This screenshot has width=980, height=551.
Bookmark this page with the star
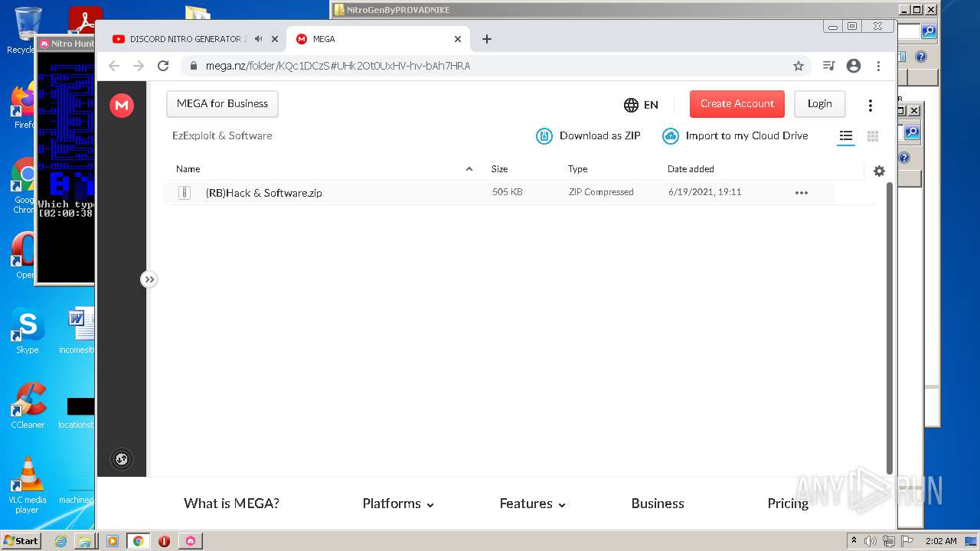(x=799, y=66)
